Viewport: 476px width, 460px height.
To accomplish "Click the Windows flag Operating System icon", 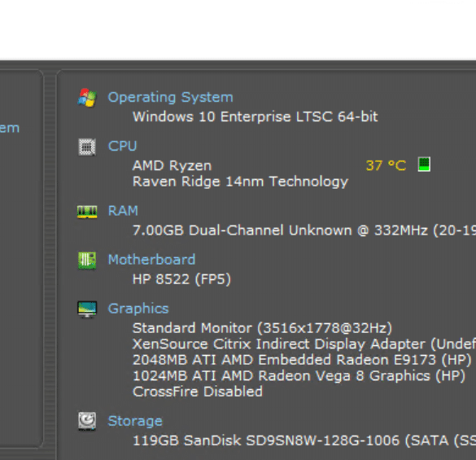I will 87,98.
